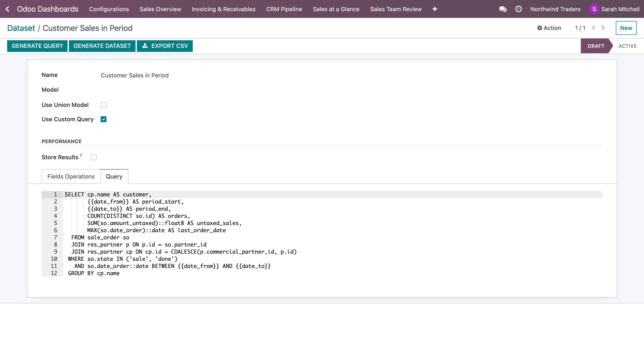This screenshot has width=644, height=340.
Task: Click the 'FROM sale_order so' query line
Action: [x=100, y=238]
